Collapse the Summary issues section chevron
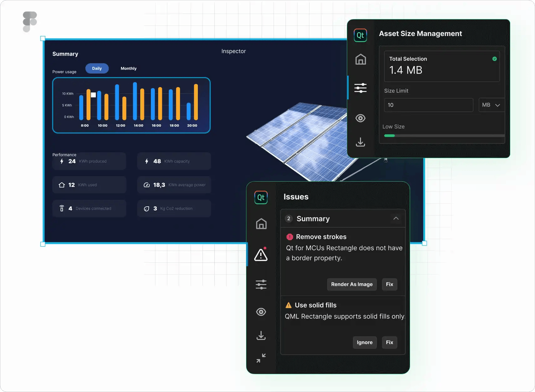This screenshot has height=392, width=535. tap(396, 218)
